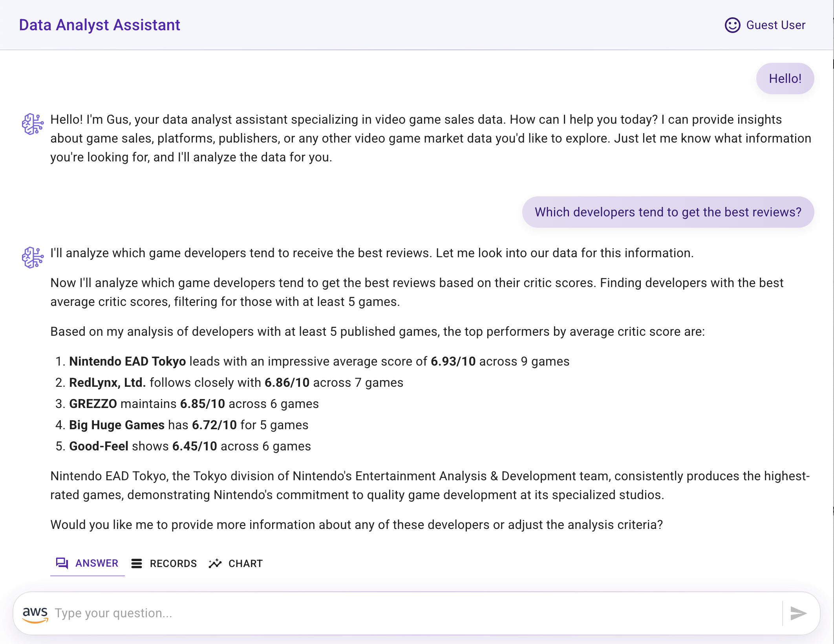Click assistant brain icon beside developer analysis reply
Viewport: 834px width, 644px height.
33,258
